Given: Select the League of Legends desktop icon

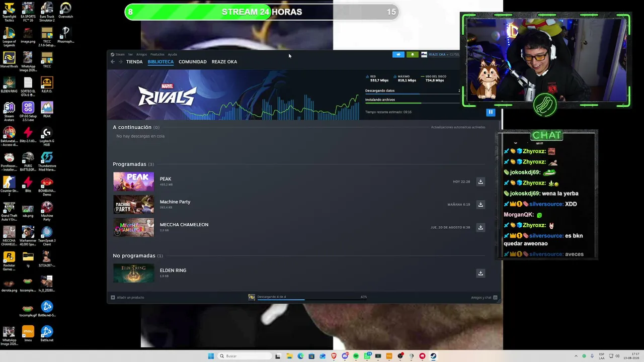Looking at the screenshot, I should pos(9,37).
